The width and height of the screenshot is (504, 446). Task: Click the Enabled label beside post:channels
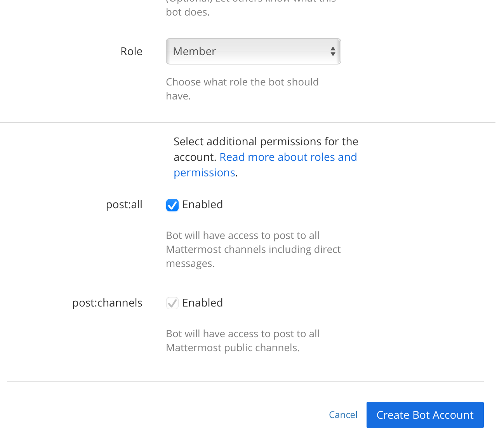(x=202, y=303)
